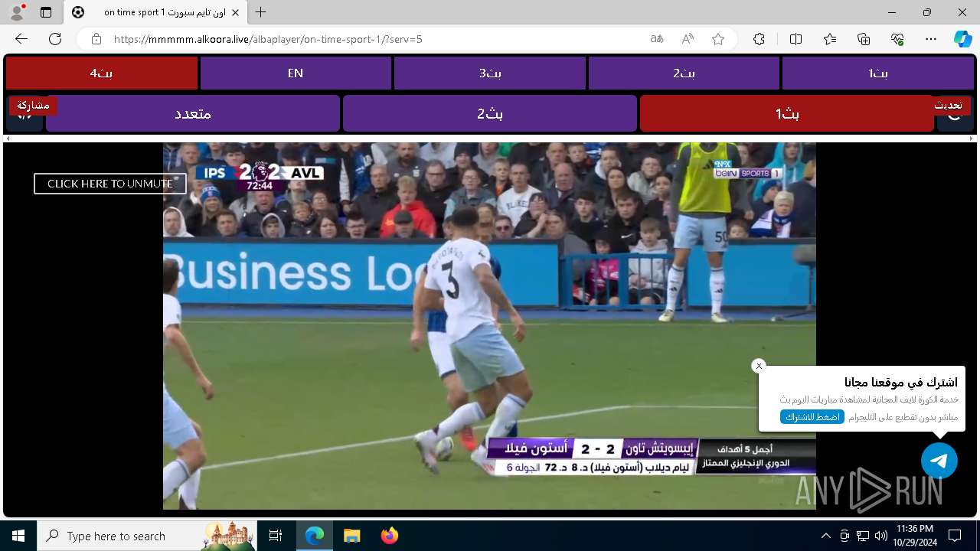The image size is (980, 551).
Task: Choose second-row red بث1 stream button
Action: [x=787, y=113]
